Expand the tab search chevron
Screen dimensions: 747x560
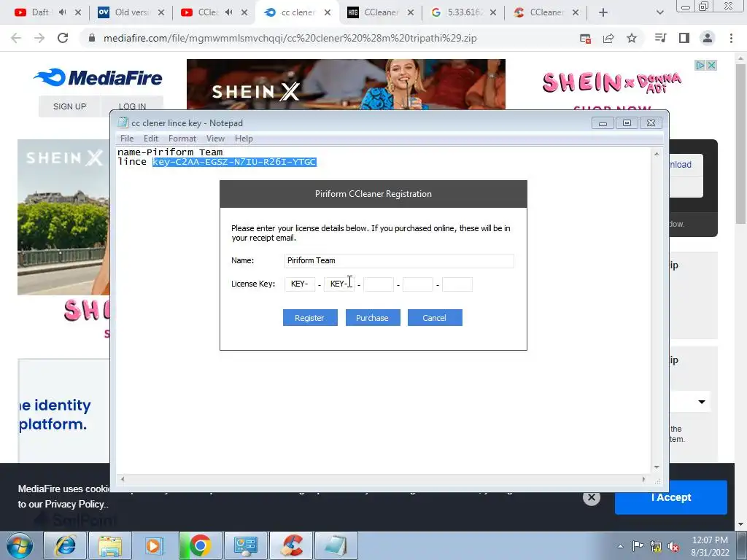(659, 12)
